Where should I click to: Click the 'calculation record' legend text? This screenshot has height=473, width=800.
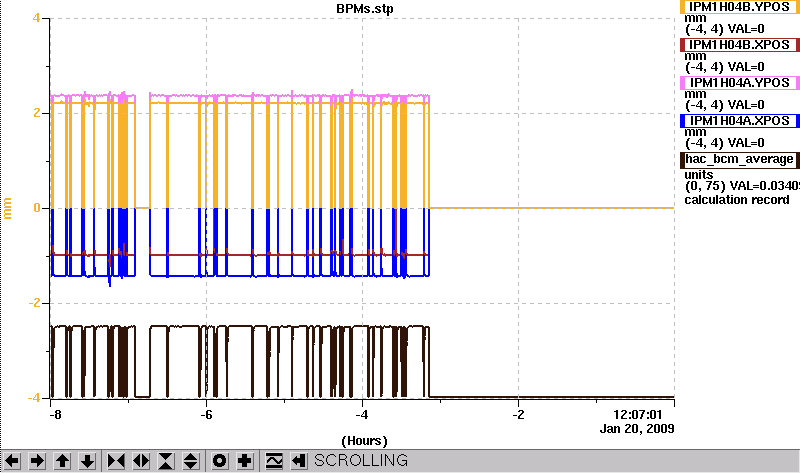(737, 200)
